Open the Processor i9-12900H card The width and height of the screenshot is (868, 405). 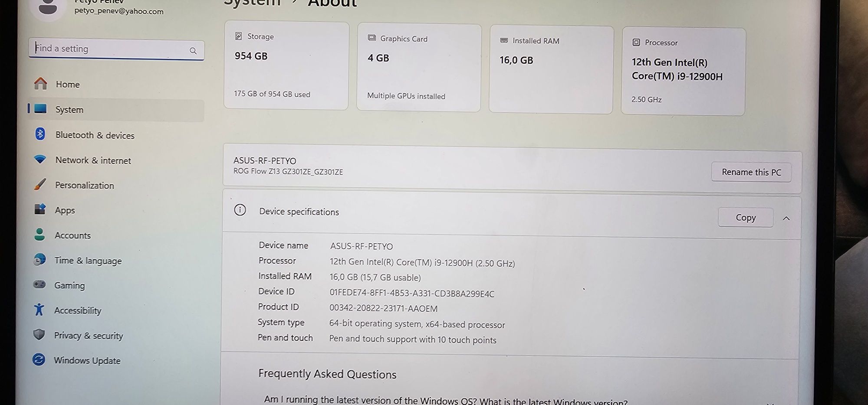[683, 72]
